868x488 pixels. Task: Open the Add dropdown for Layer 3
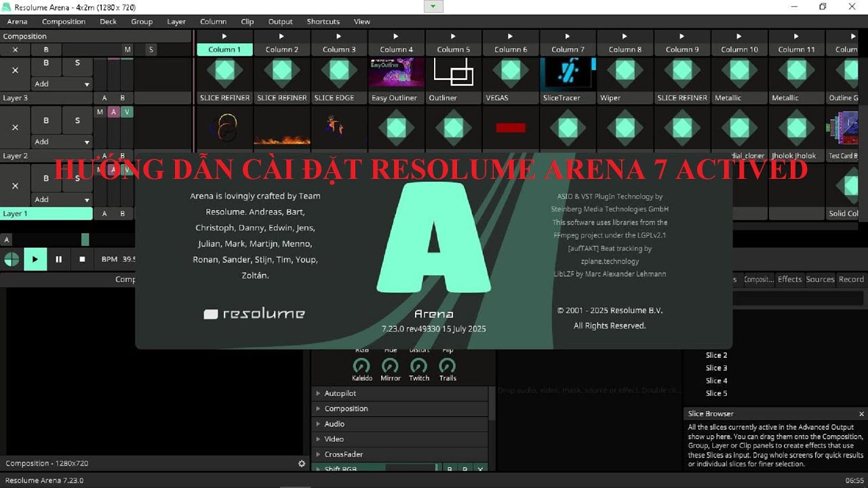point(62,84)
